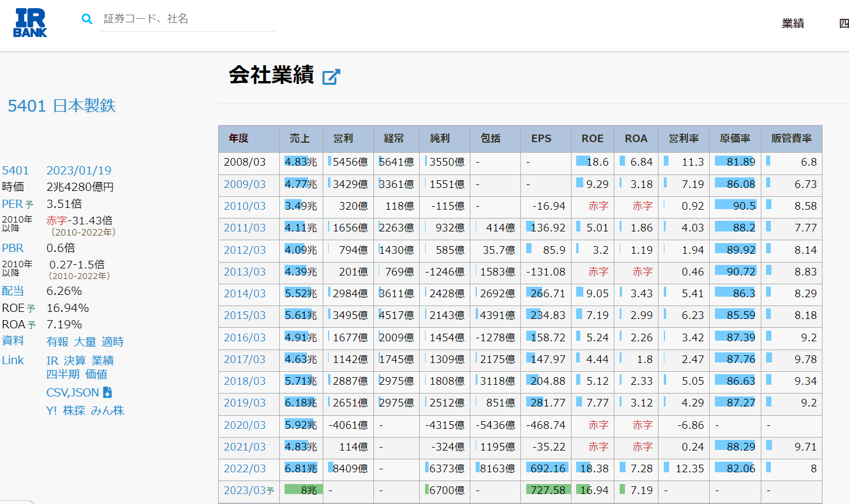Open the ROE 予 sidebar link
This screenshot has width=849, height=504.
(19, 308)
